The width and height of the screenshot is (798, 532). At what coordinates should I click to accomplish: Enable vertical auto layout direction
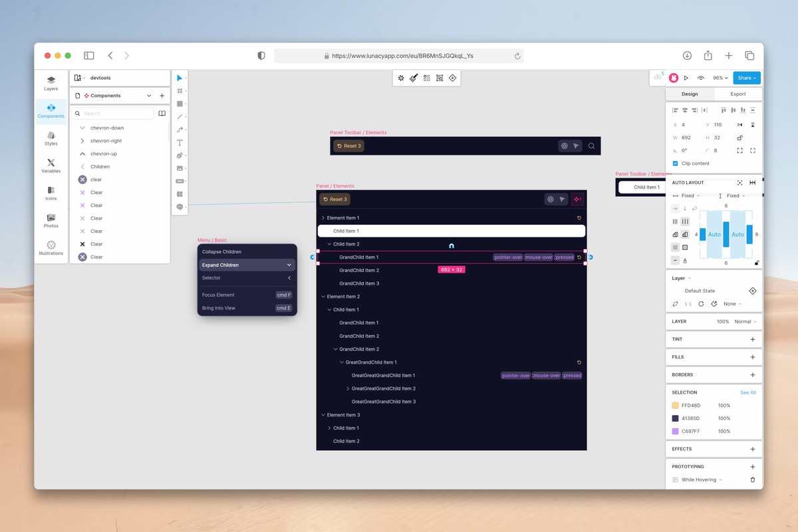[685, 209]
